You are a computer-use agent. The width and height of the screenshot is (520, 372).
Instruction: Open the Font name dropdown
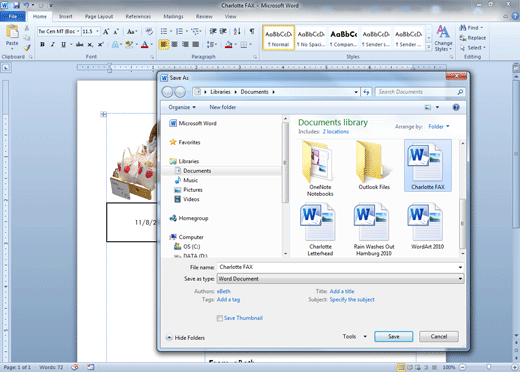78,31
